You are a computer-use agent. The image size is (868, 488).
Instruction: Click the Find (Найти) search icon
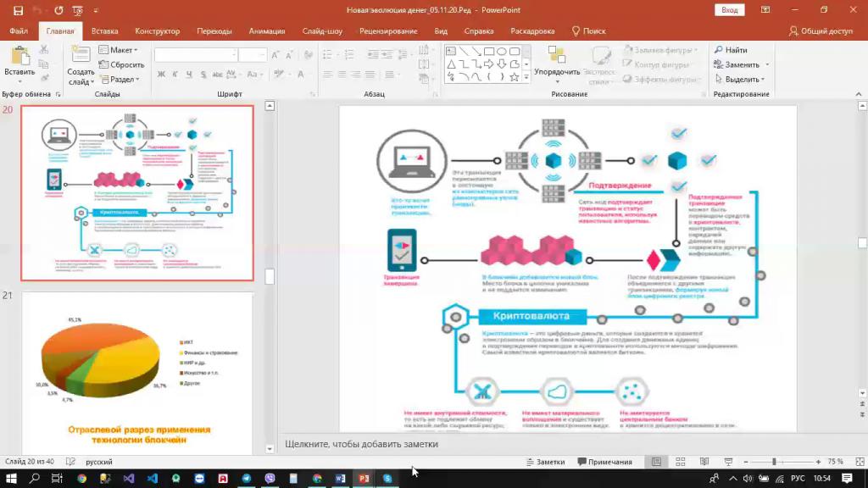[719, 50]
